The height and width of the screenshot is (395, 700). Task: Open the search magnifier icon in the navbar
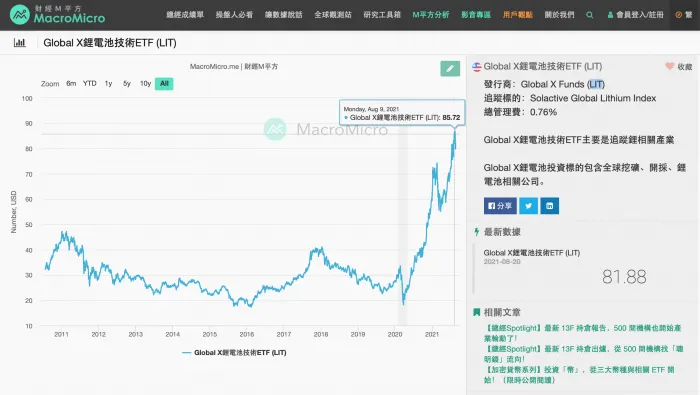589,15
